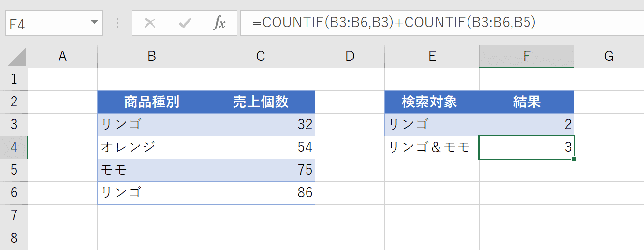Select row 7 header
Image resolution: width=644 pixels, height=250 pixels.
[x=14, y=215]
